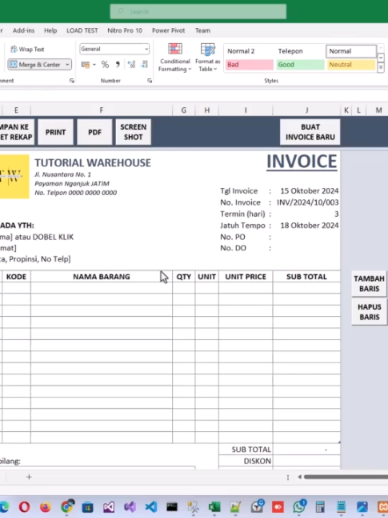388x518 pixels.
Task: Apply the Bad cell style
Action: 249,65
